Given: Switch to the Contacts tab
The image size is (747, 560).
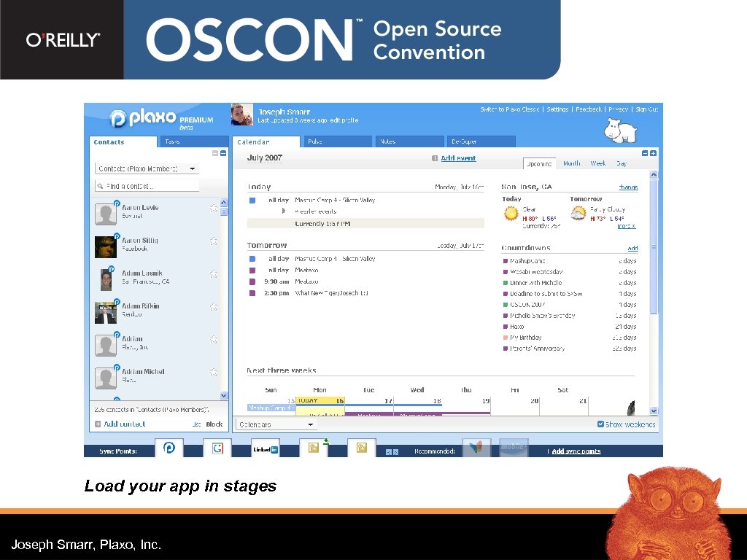Looking at the screenshot, I should [123, 142].
